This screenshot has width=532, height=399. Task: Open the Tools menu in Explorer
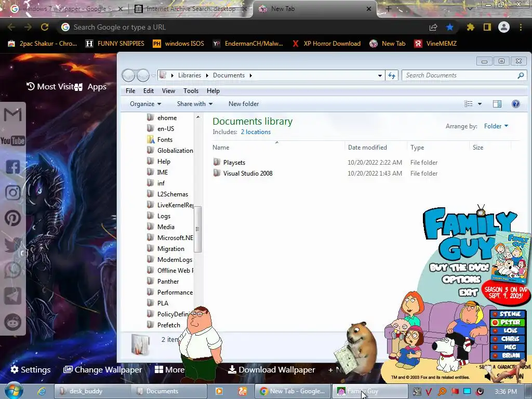[191, 91]
